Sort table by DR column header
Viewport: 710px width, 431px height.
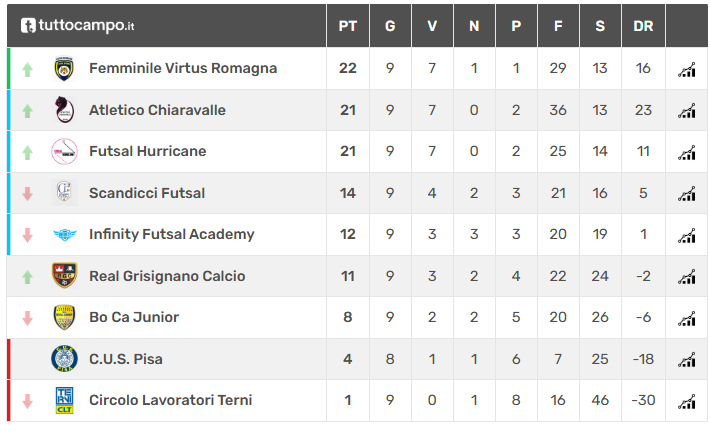pos(643,26)
